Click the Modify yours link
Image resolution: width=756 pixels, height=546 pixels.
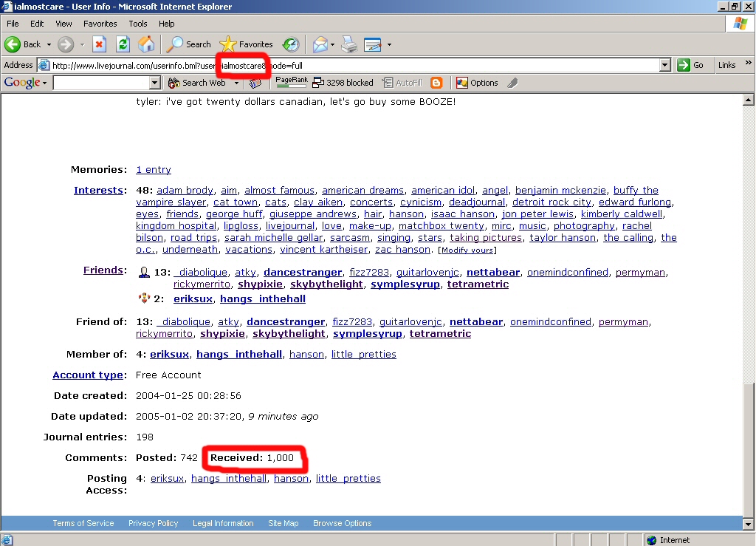467,250
